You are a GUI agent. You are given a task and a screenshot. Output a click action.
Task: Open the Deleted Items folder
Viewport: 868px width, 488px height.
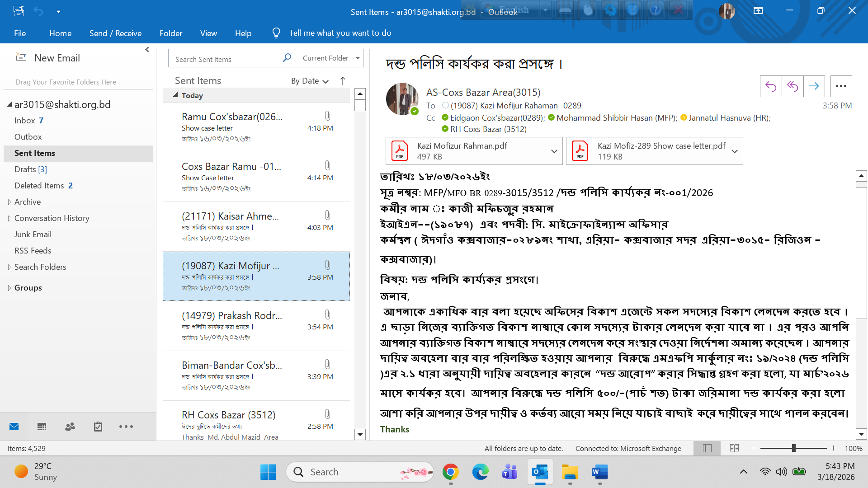(39, 186)
